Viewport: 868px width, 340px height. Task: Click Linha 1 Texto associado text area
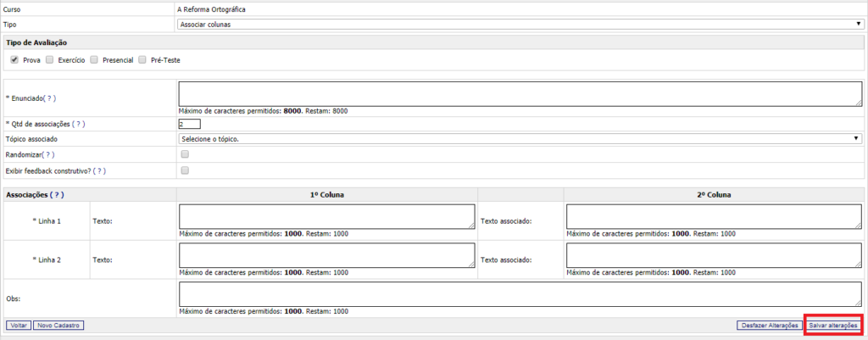714,216
